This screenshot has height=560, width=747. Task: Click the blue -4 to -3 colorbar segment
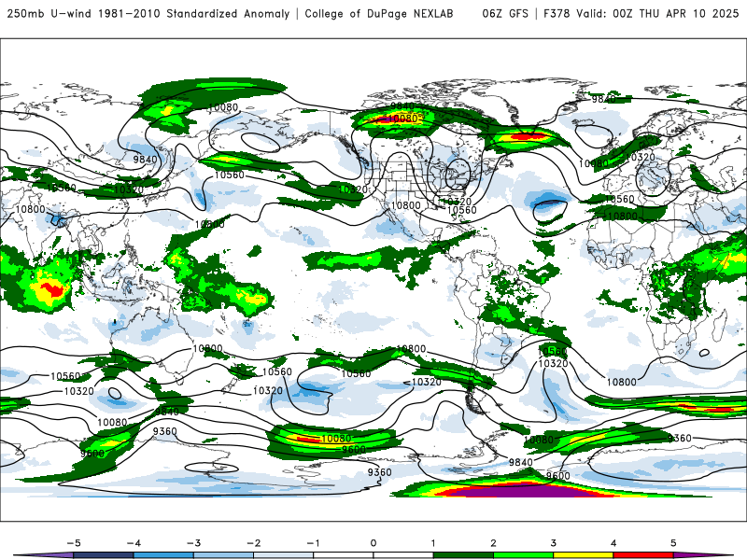pyautogui.click(x=163, y=555)
